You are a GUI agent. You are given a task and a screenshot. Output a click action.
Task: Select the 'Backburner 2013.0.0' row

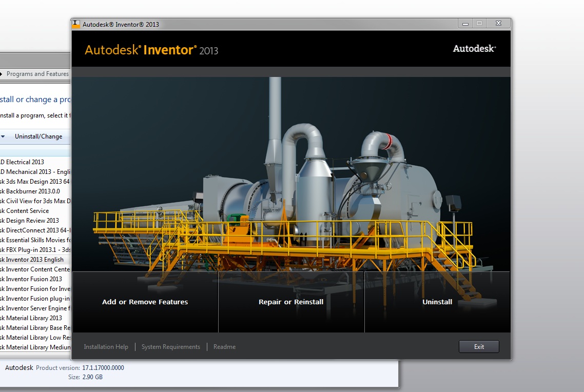[35, 191]
